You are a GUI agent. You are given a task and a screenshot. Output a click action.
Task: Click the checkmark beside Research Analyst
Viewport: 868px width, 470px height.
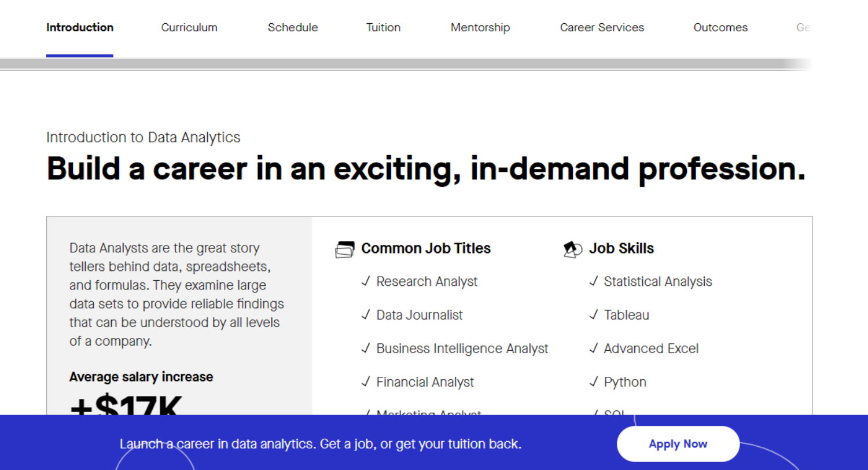pyautogui.click(x=367, y=281)
